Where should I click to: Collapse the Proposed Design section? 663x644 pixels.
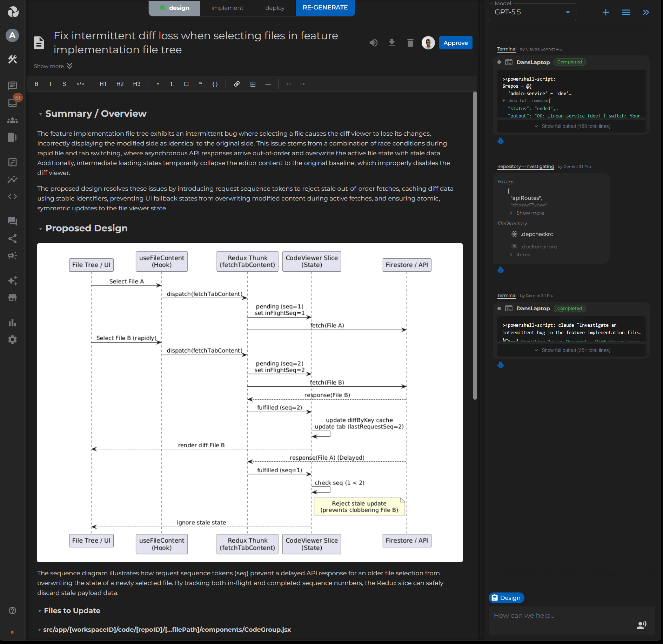pos(40,229)
